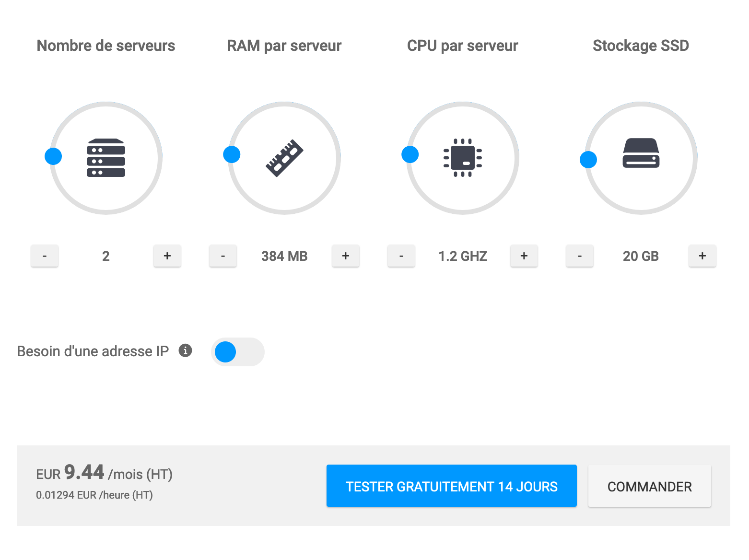Increase the number of servers
Viewport: 749px width, 560px height.
coord(167,256)
